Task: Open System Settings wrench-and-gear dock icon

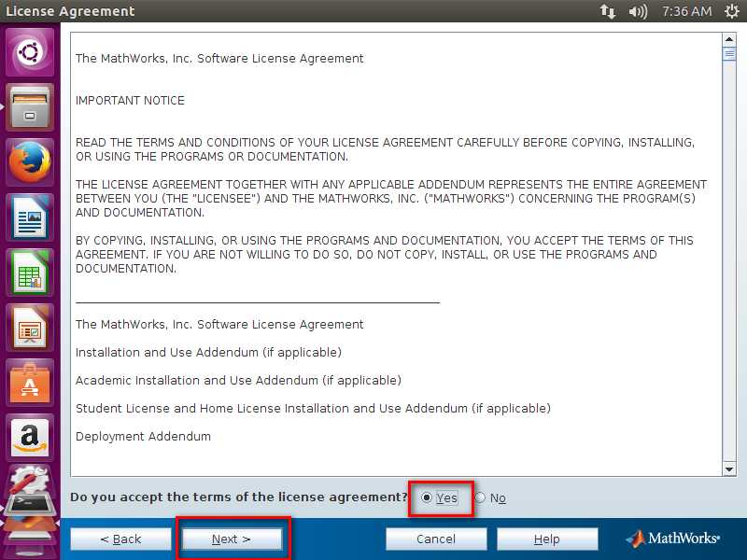Action: click(x=30, y=479)
